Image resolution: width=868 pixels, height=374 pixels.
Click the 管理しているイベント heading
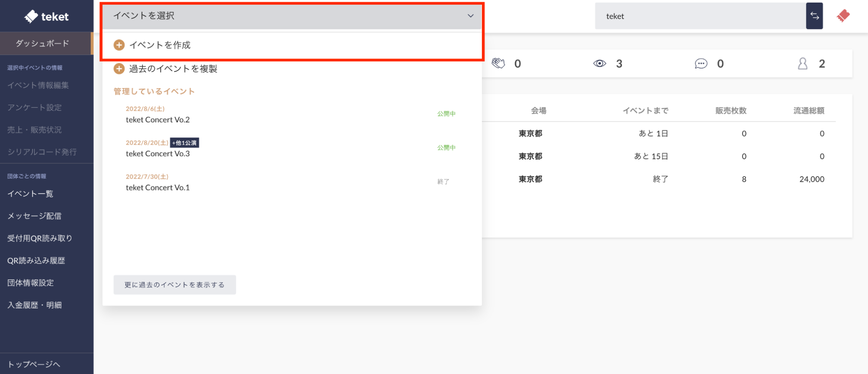click(154, 92)
